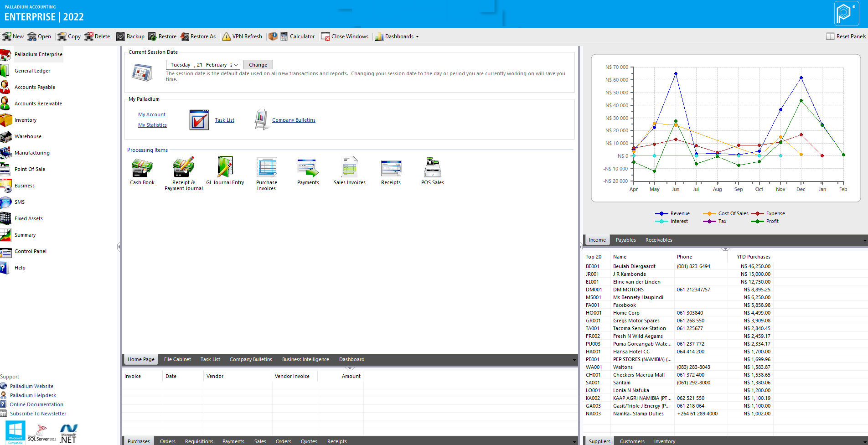The image size is (868, 445).
Task: Expand Income tab strip dropdown arrow
Action: [865, 240]
